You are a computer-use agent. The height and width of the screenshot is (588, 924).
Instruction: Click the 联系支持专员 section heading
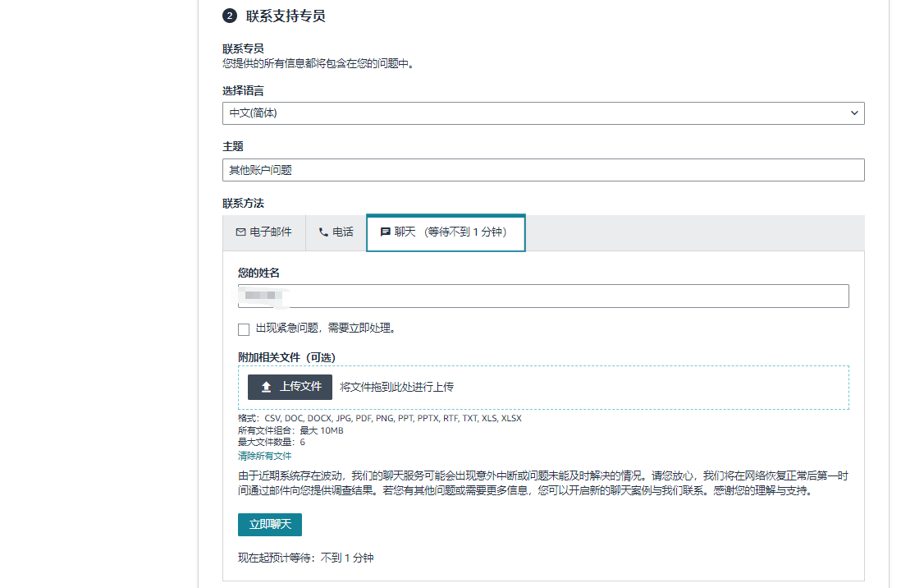286,16
